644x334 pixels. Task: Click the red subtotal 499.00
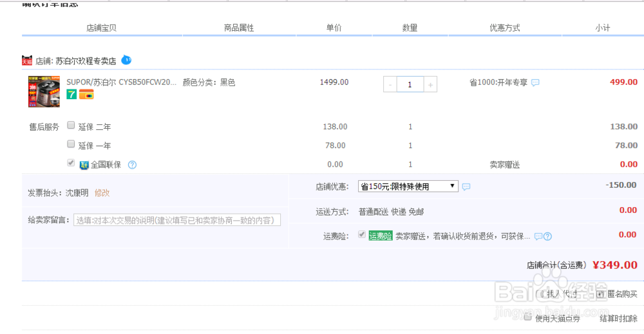pyautogui.click(x=624, y=82)
